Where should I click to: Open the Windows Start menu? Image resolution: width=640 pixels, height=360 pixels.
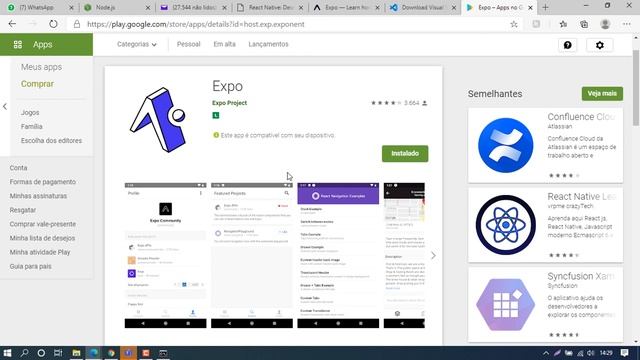point(7,353)
